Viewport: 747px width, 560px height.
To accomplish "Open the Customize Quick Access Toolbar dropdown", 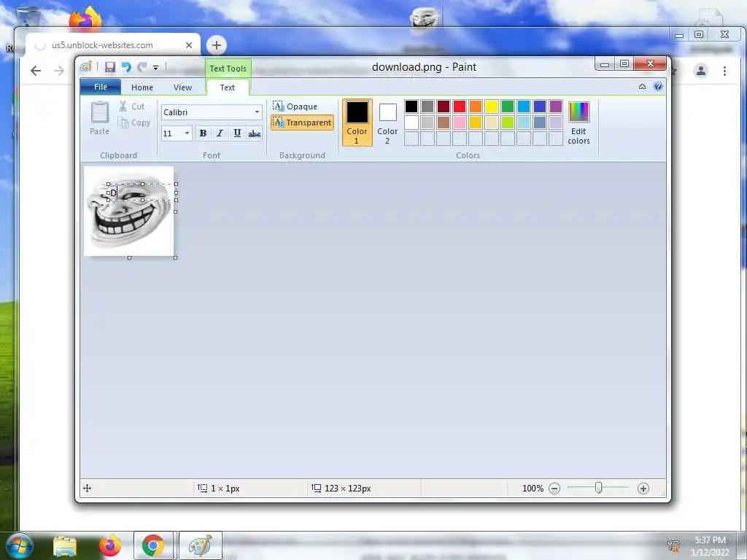I will pos(155,68).
